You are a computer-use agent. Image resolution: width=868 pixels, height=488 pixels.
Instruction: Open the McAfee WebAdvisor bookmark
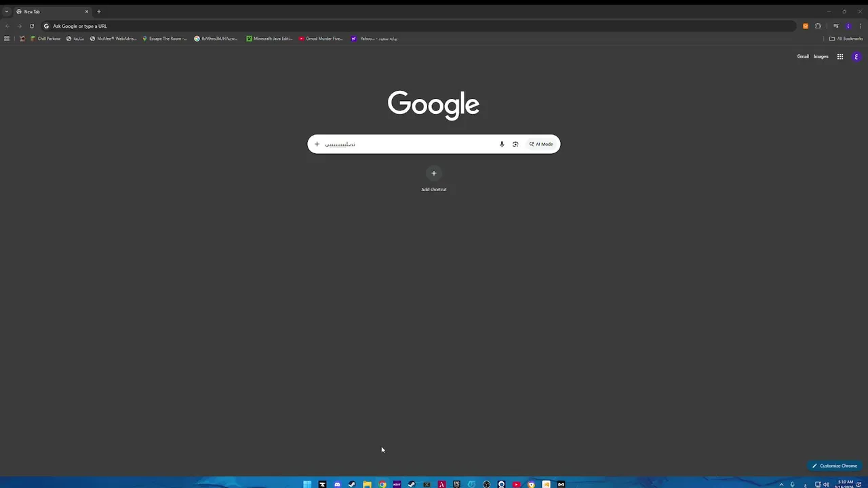[x=113, y=39]
